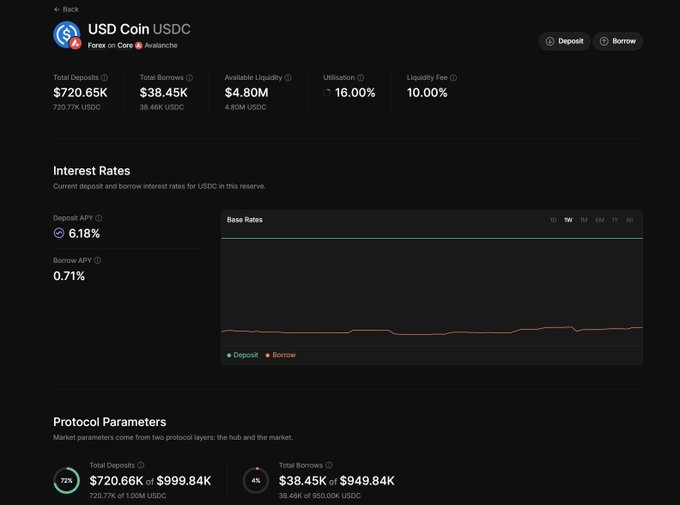Show info for top Total Deposits stat
The image size is (680, 505).
[x=105, y=78]
